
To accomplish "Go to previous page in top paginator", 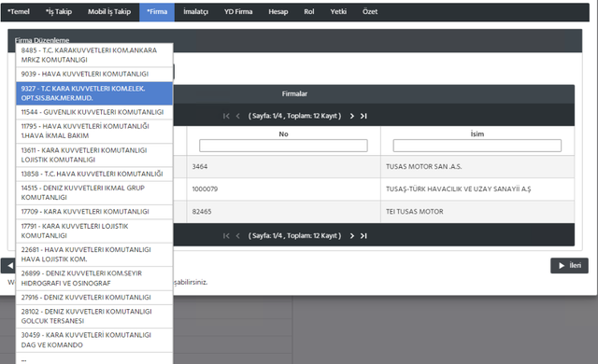I will (x=238, y=116).
